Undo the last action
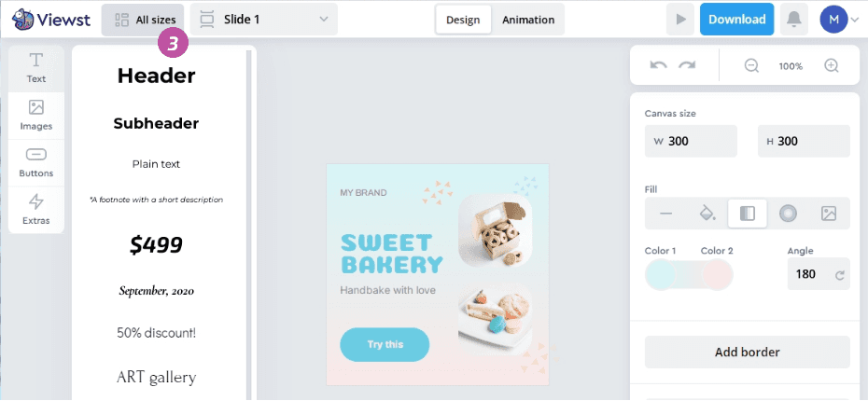 coord(658,65)
